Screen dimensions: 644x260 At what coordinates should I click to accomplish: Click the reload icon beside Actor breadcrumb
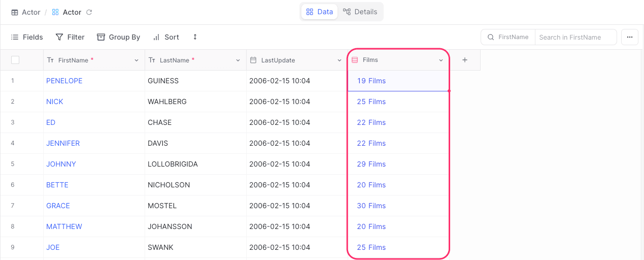click(89, 12)
